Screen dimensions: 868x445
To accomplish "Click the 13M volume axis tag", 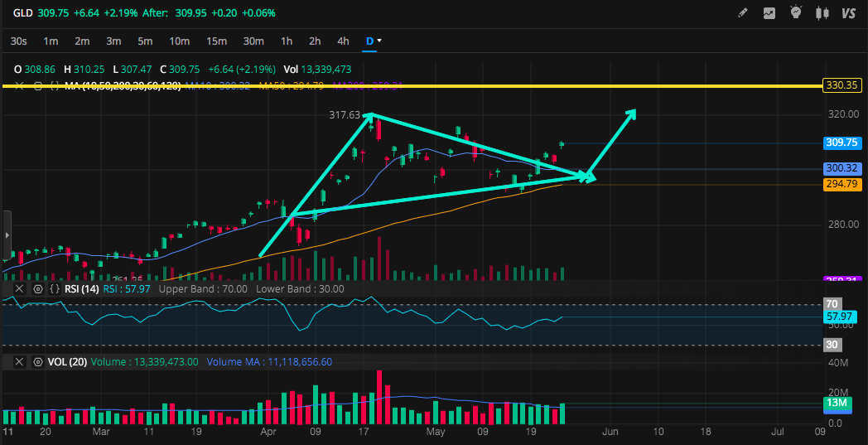I will pyautogui.click(x=837, y=404).
